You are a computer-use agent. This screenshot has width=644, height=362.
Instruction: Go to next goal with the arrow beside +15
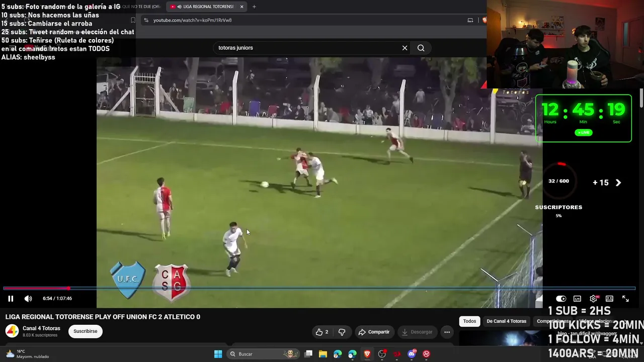click(x=618, y=183)
